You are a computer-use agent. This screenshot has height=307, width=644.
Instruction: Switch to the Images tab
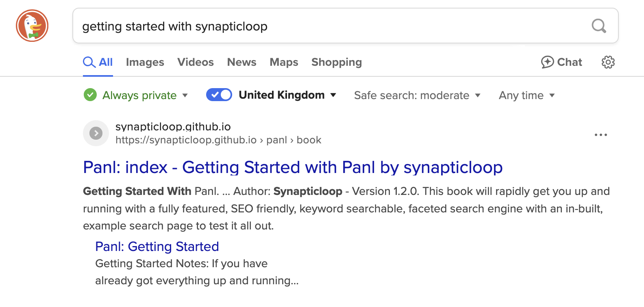[145, 62]
